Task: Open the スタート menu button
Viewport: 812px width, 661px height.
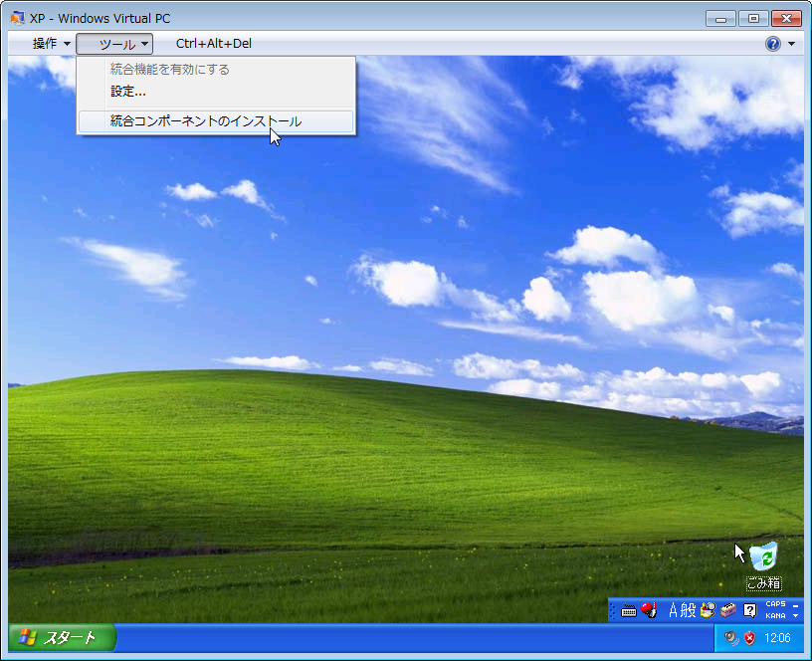Action: [x=62, y=637]
